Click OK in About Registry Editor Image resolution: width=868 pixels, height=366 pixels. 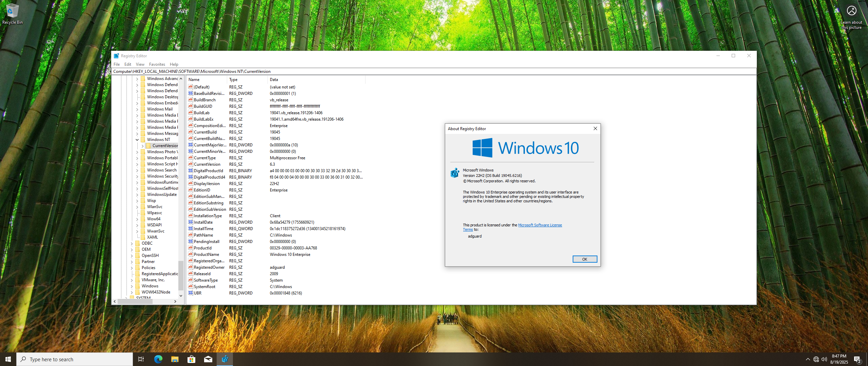585,259
